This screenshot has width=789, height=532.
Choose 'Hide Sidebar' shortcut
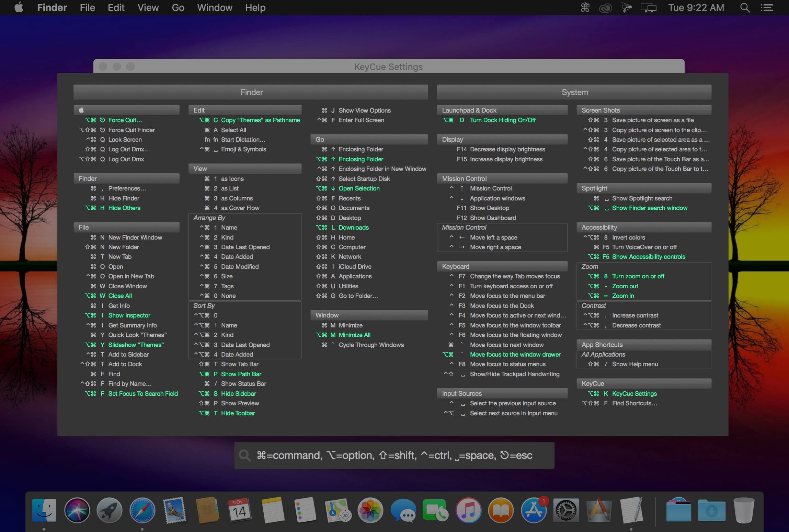pos(239,394)
